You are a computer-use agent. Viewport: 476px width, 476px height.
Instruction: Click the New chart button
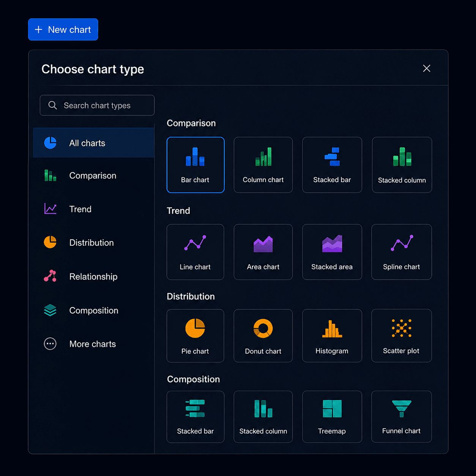[63, 30]
